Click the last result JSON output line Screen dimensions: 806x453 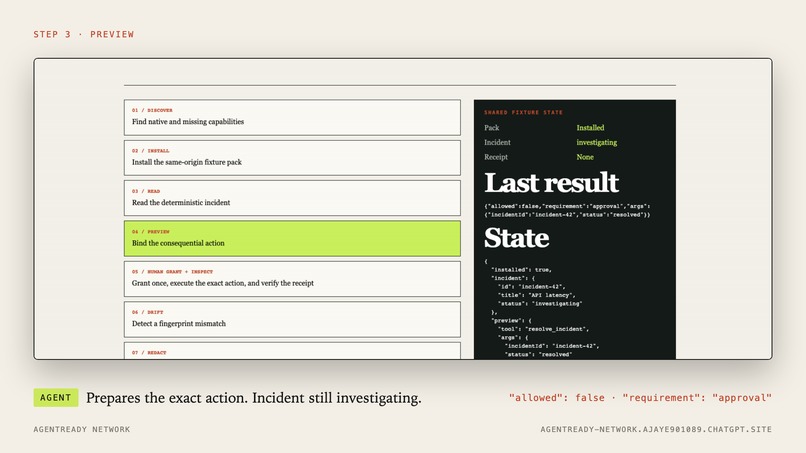click(x=567, y=210)
